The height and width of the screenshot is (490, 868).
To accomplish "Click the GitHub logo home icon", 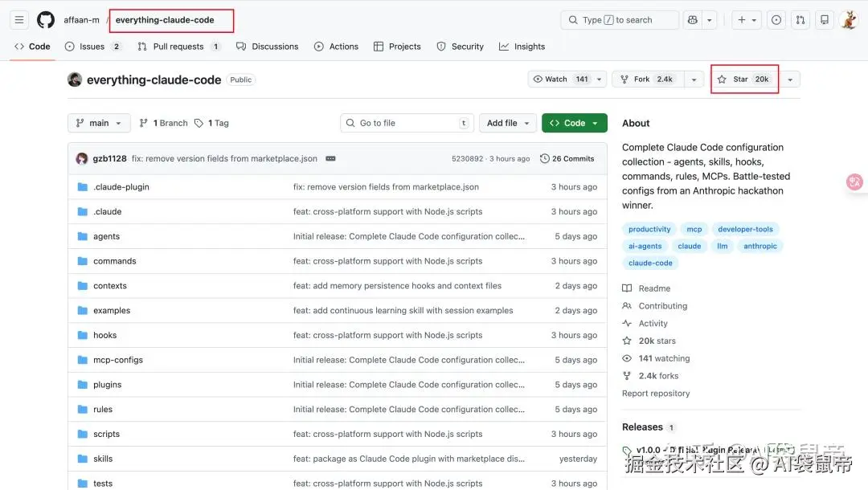I will pyautogui.click(x=46, y=20).
